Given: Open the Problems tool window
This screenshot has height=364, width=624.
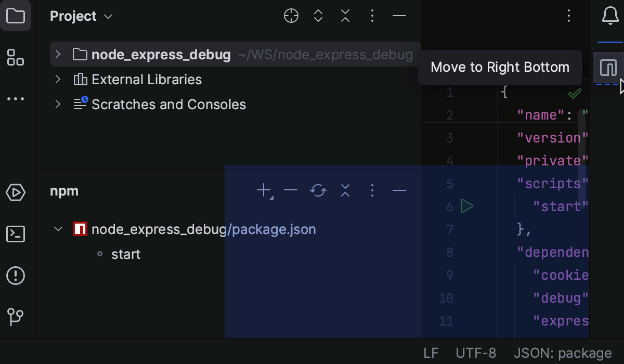Looking at the screenshot, I should point(16,276).
